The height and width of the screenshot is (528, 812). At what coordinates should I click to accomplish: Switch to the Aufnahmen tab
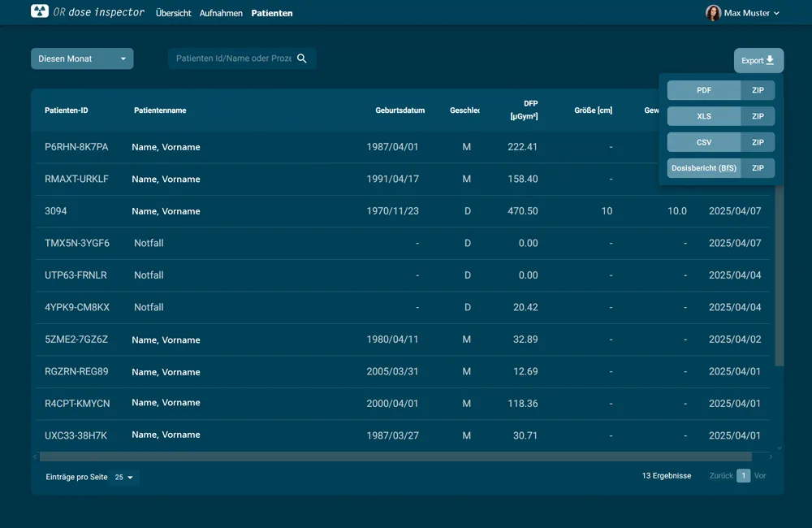pyautogui.click(x=221, y=13)
